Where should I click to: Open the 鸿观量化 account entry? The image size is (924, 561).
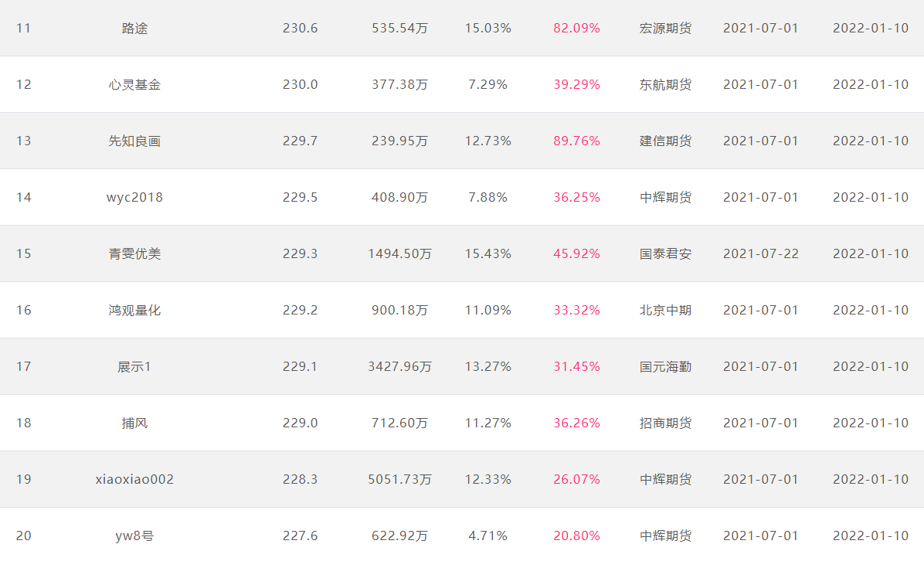[x=134, y=311]
